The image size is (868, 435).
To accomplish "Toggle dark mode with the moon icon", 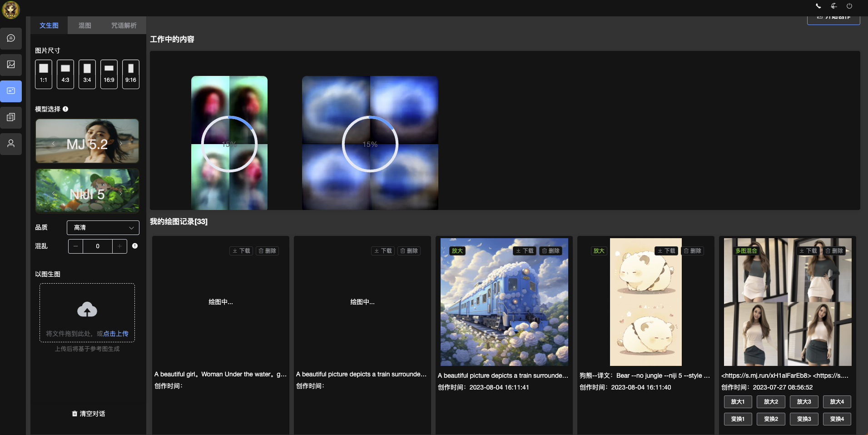I will (x=833, y=6).
